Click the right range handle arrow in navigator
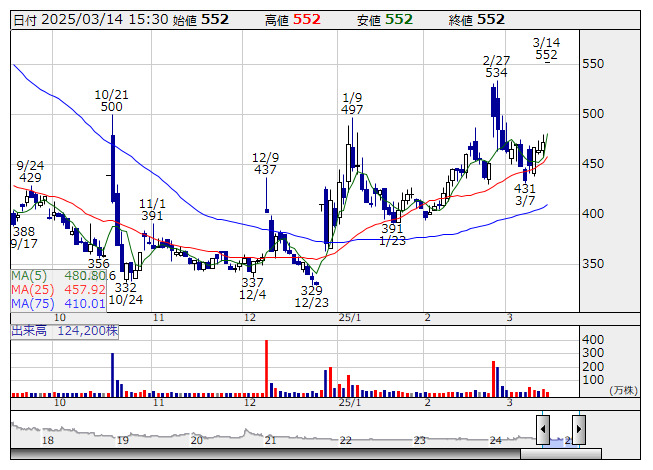The image size is (653, 470). click(x=578, y=430)
